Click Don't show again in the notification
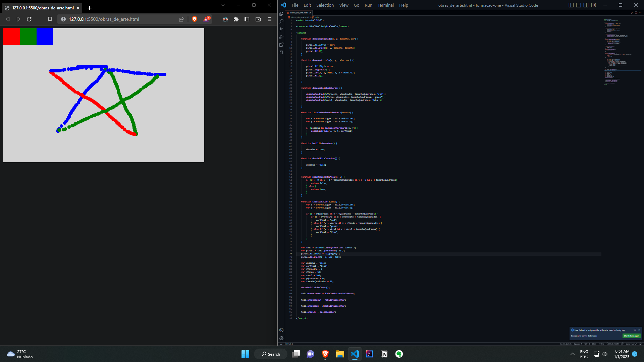 click(x=632, y=336)
